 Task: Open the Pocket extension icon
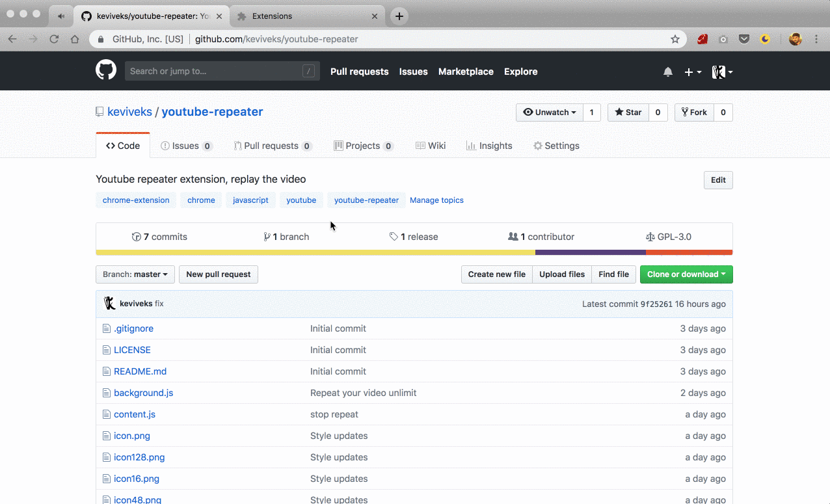click(x=744, y=39)
